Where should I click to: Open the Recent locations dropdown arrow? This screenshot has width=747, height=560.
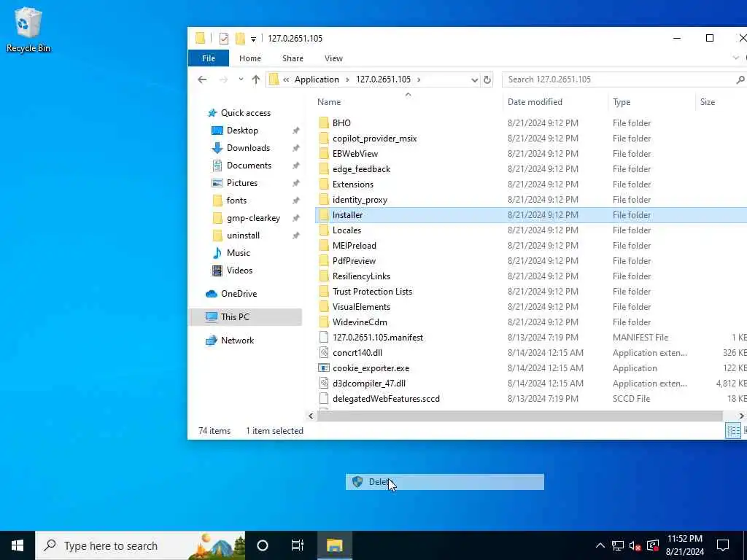click(x=241, y=79)
